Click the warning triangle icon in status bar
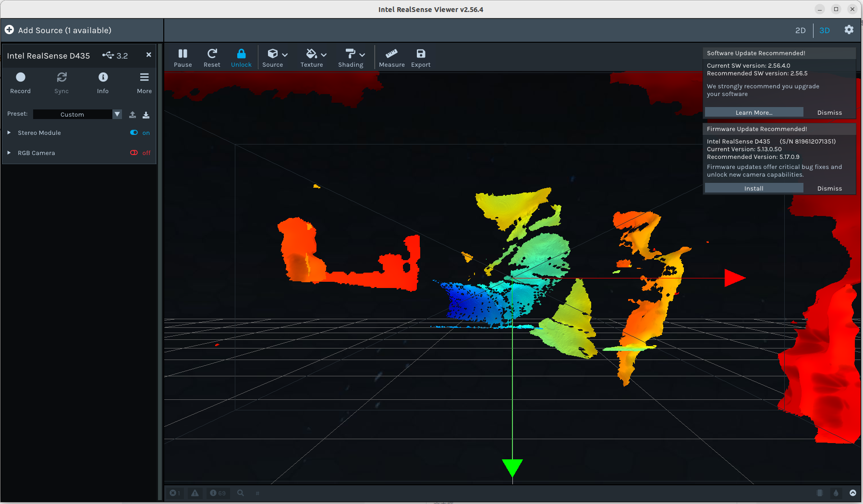863x504 pixels. pos(195,493)
